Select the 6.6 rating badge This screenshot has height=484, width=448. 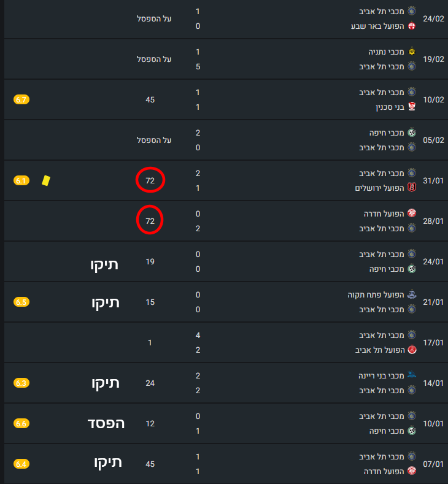click(x=21, y=423)
